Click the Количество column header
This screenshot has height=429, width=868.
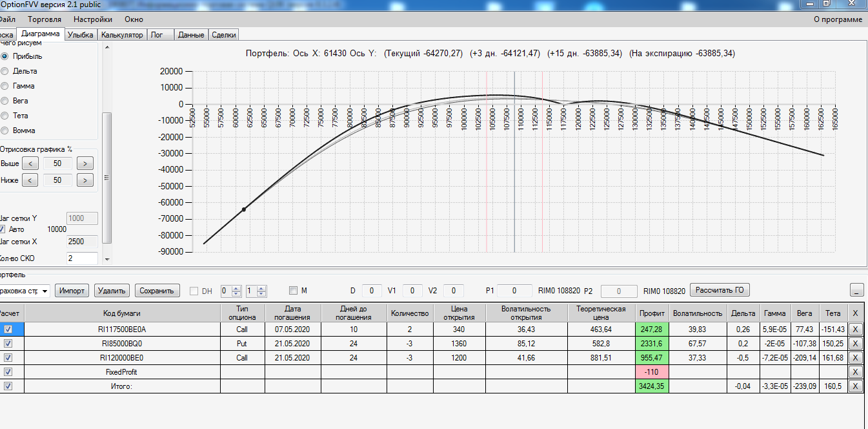[410, 313]
